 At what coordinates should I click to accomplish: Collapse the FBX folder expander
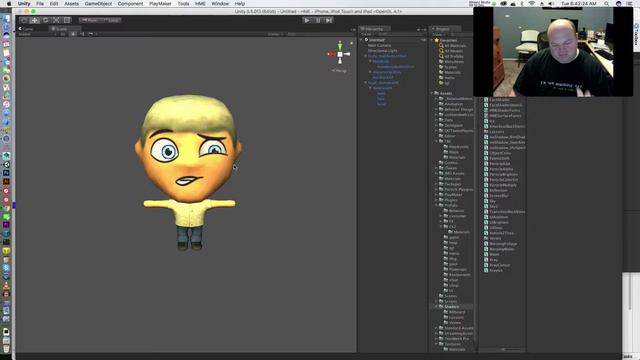coord(436,141)
